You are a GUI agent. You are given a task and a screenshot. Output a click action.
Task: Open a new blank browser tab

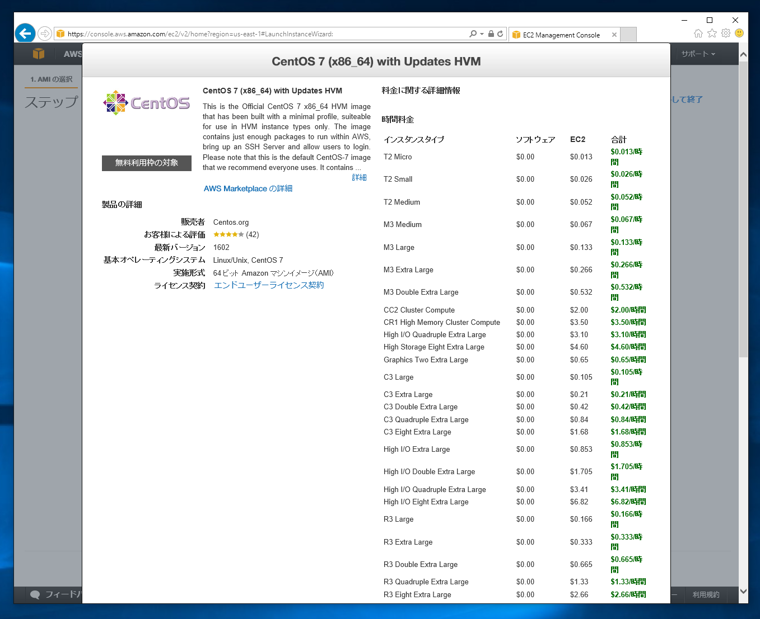coord(629,34)
